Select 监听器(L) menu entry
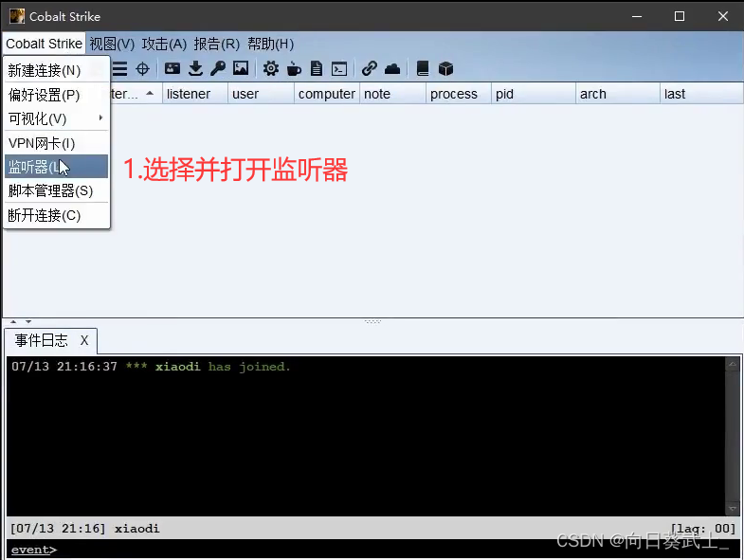 click(x=57, y=167)
